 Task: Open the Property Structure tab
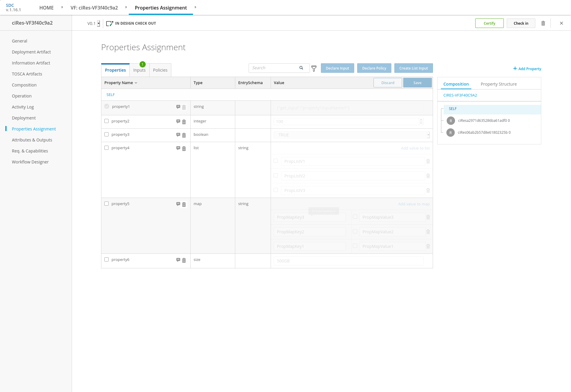pos(498,84)
